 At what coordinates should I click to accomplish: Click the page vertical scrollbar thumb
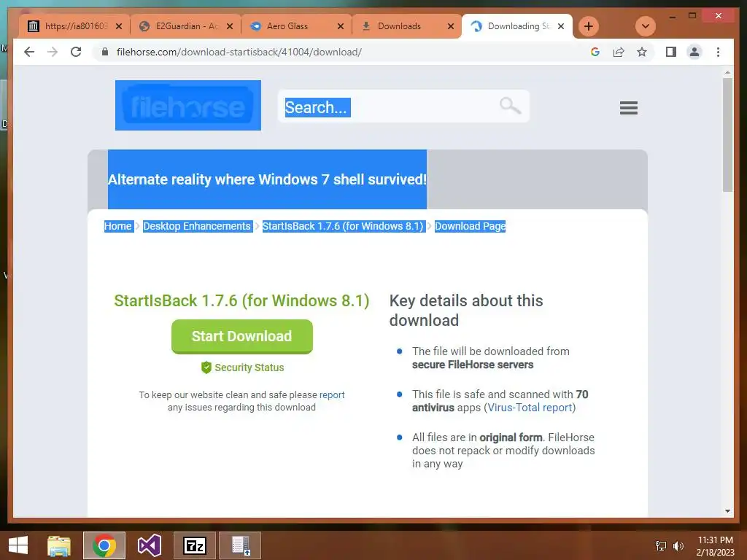click(x=727, y=135)
